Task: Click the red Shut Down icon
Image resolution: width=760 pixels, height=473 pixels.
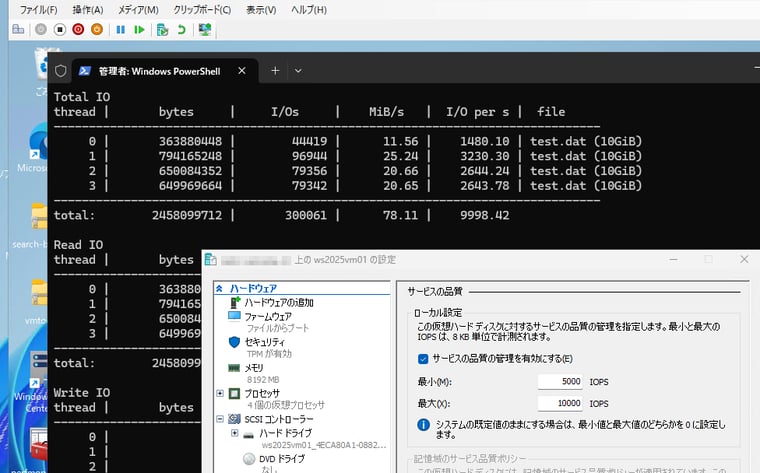Action: (78, 30)
